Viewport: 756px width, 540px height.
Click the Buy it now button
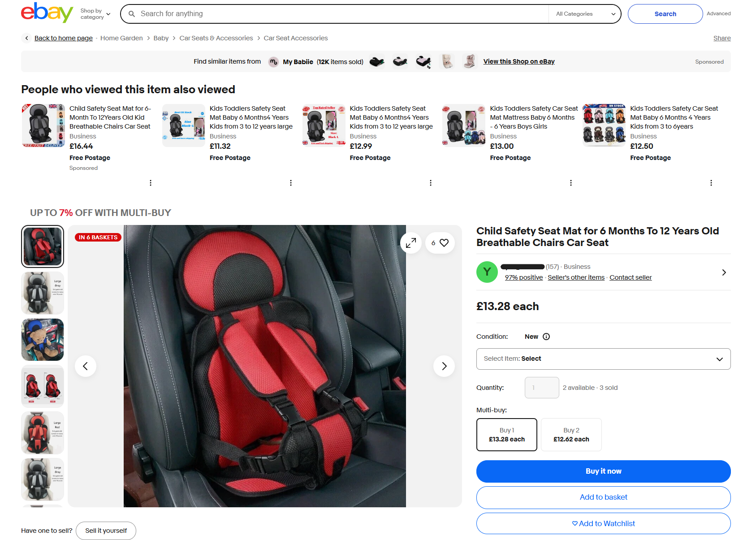coord(604,471)
